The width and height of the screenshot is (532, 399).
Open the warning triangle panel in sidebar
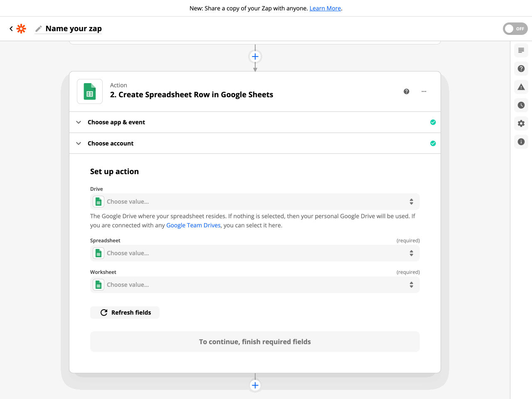click(x=521, y=87)
